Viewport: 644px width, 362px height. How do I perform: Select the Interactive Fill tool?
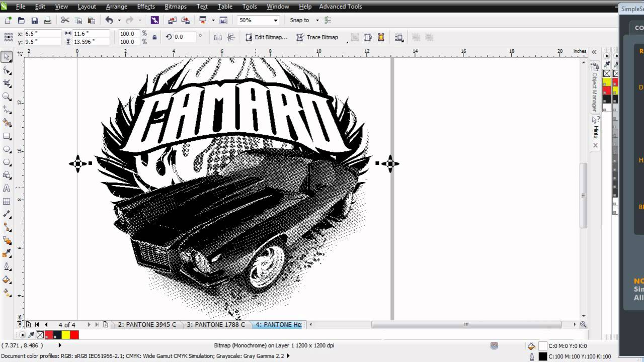tap(7, 293)
